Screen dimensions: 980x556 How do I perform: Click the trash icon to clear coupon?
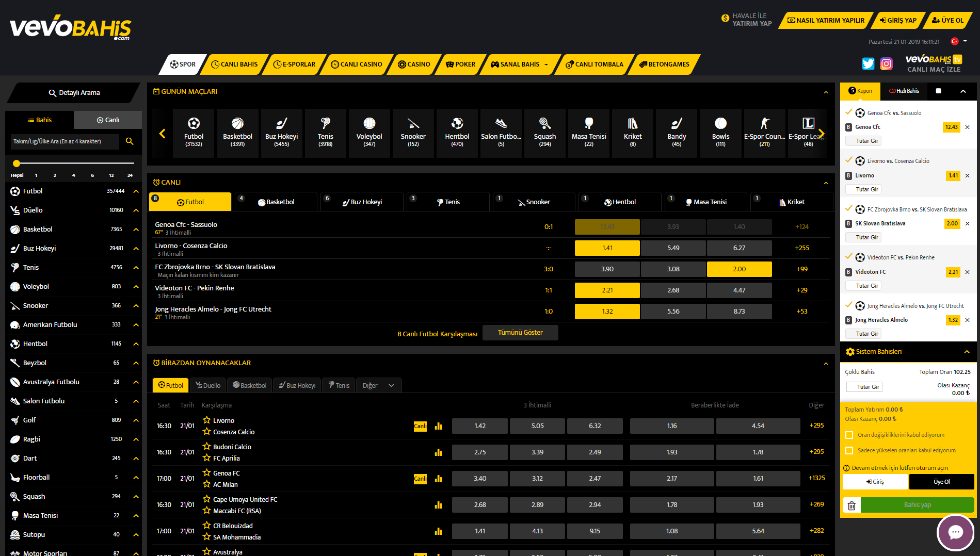pyautogui.click(x=852, y=505)
